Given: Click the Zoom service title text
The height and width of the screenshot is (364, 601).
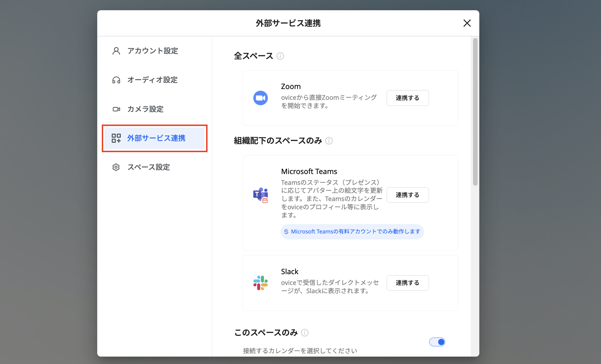Looking at the screenshot, I should (291, 86).
